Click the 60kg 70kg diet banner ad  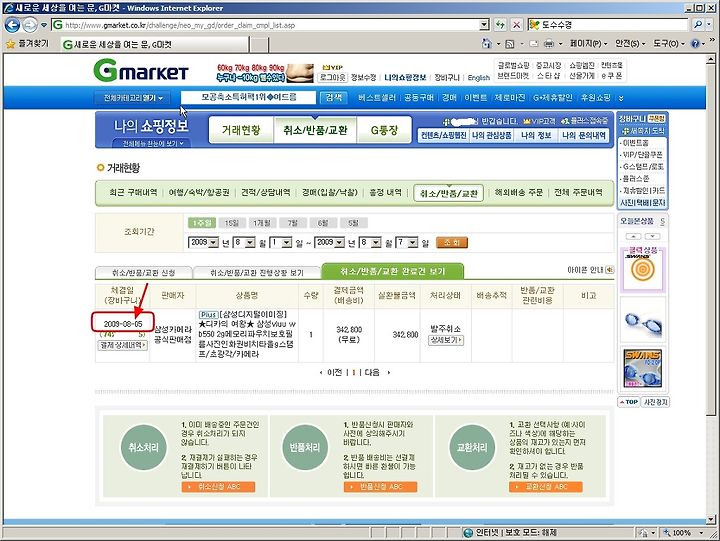click(x=265, y=73)
